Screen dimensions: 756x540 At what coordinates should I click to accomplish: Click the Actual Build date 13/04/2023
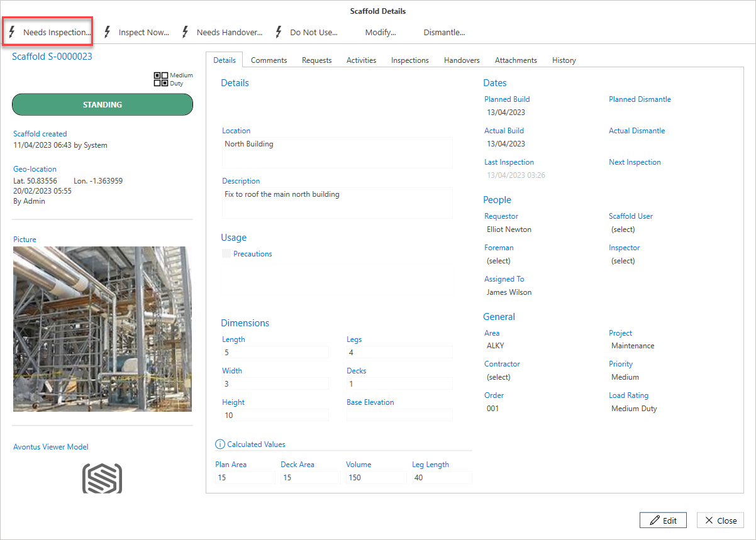506,144
